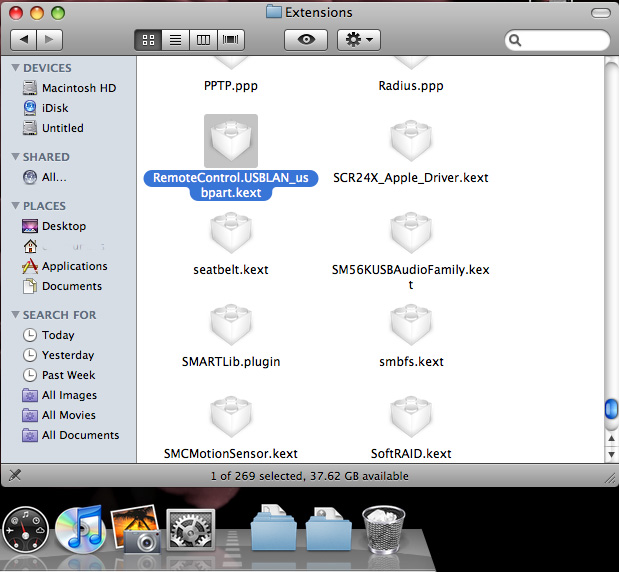The width and height of the screenshot is (619, 572).
Task: Click the PPTP.ppp file name
Action: 231,86
